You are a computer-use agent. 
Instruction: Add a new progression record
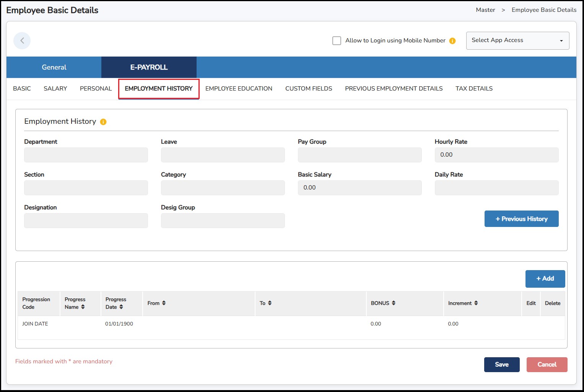pos(545,279)
